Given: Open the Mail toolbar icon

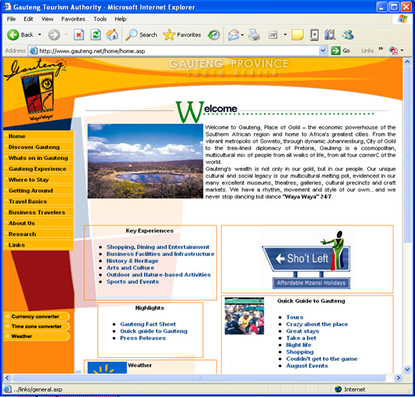Looking at the screenshot, I should (234, 35).
